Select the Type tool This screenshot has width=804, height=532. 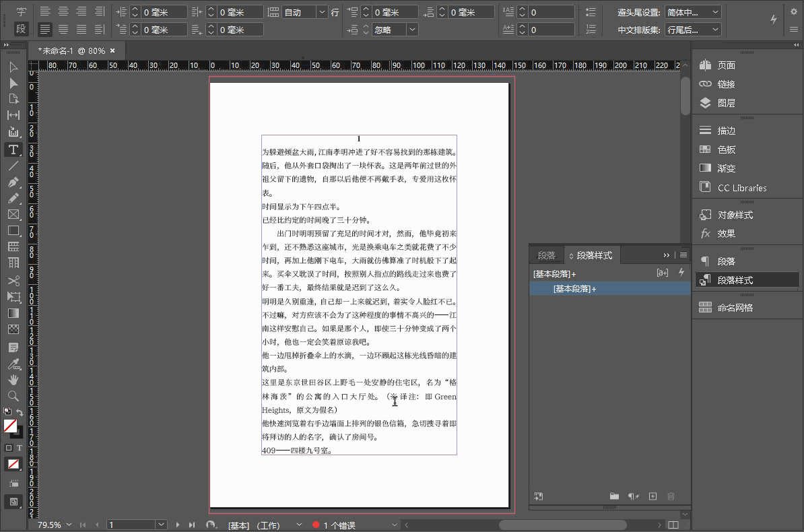coord(13,149)
